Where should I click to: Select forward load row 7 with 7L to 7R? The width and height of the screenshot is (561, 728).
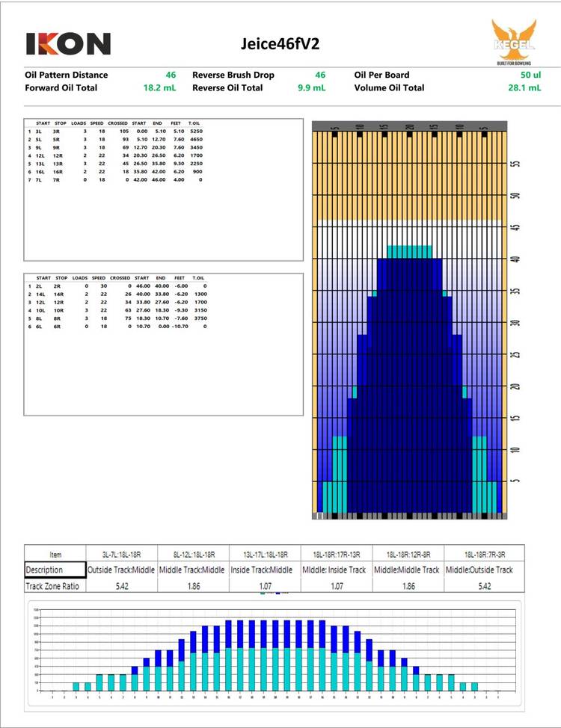(114, 180)
